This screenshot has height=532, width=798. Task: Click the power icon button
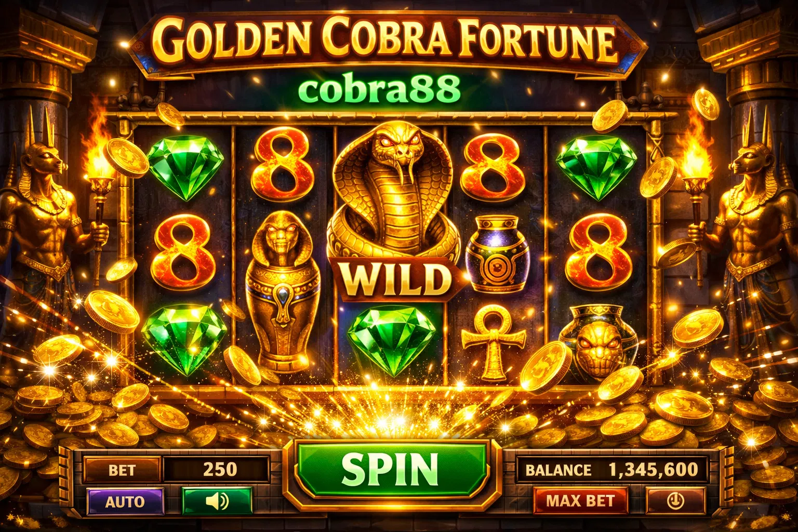(675, 501)
